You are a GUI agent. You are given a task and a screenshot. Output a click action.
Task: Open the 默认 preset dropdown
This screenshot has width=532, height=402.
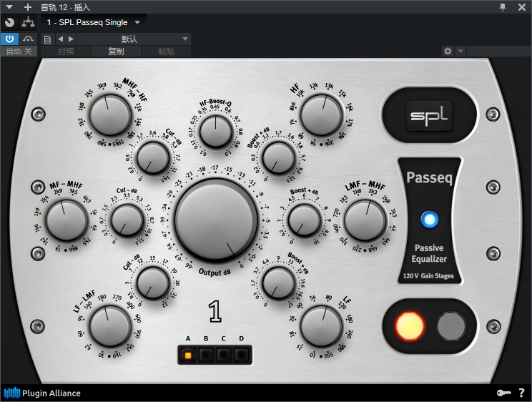point(134,39)
